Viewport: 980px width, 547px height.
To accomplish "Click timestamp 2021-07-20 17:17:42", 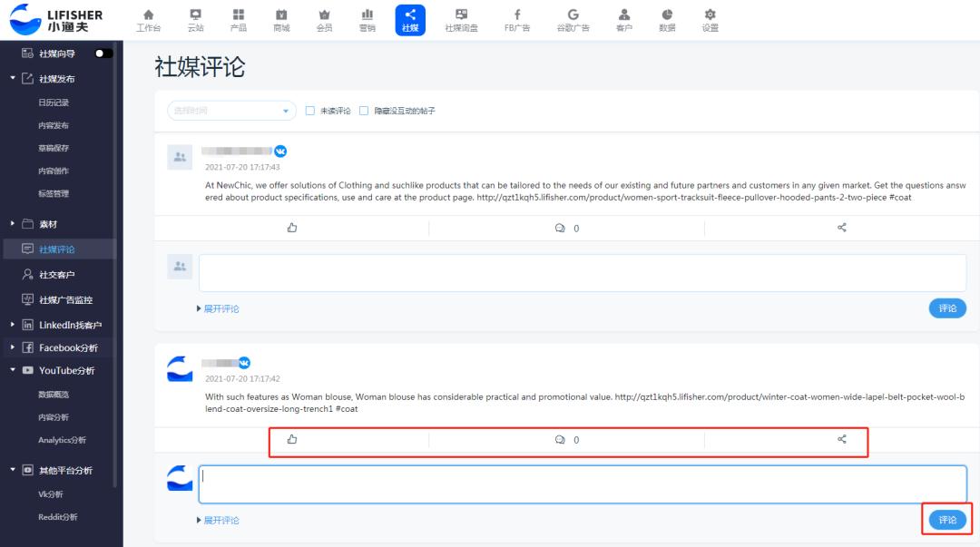I will tap(242, 379).
